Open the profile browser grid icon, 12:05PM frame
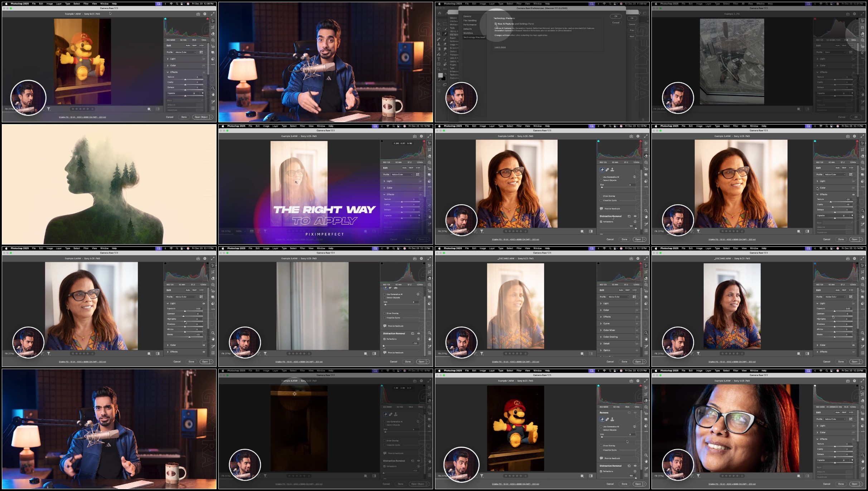 [201, 52]
